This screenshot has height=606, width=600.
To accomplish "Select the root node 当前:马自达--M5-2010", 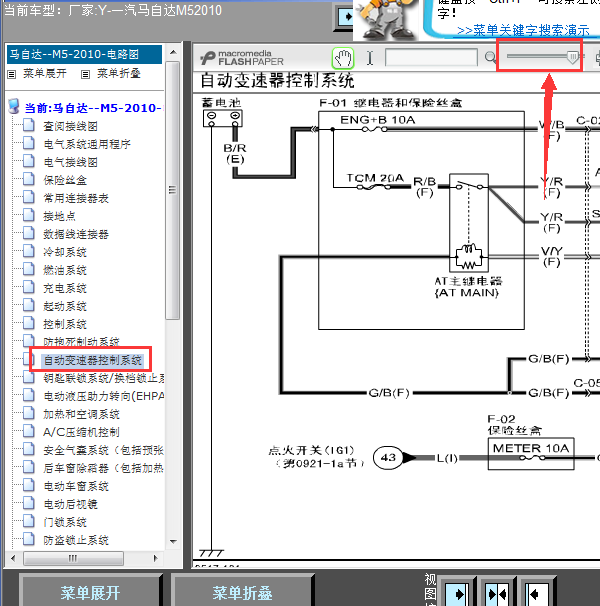I will [93, 108].
